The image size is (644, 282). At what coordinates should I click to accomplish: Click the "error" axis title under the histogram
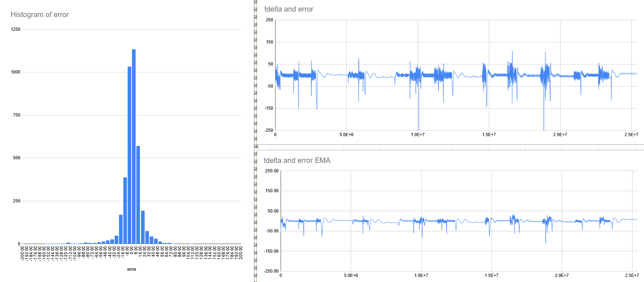[x=132, y=269]
